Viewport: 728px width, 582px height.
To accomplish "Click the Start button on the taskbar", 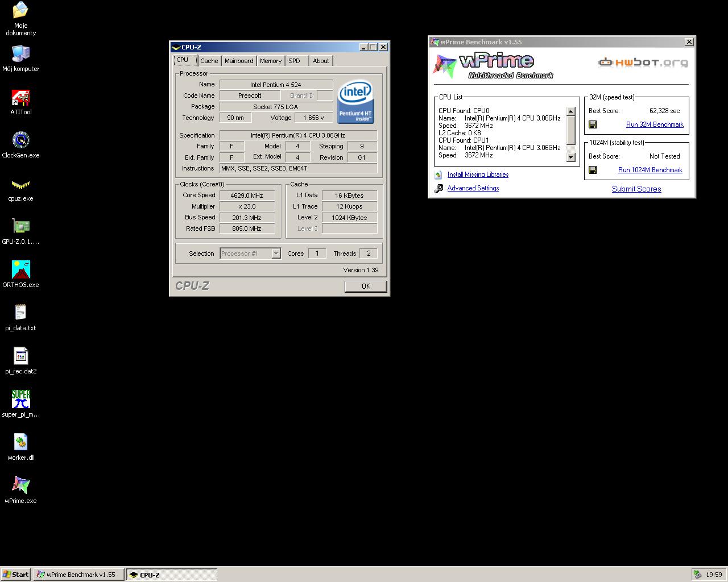I will click(16, 575).
